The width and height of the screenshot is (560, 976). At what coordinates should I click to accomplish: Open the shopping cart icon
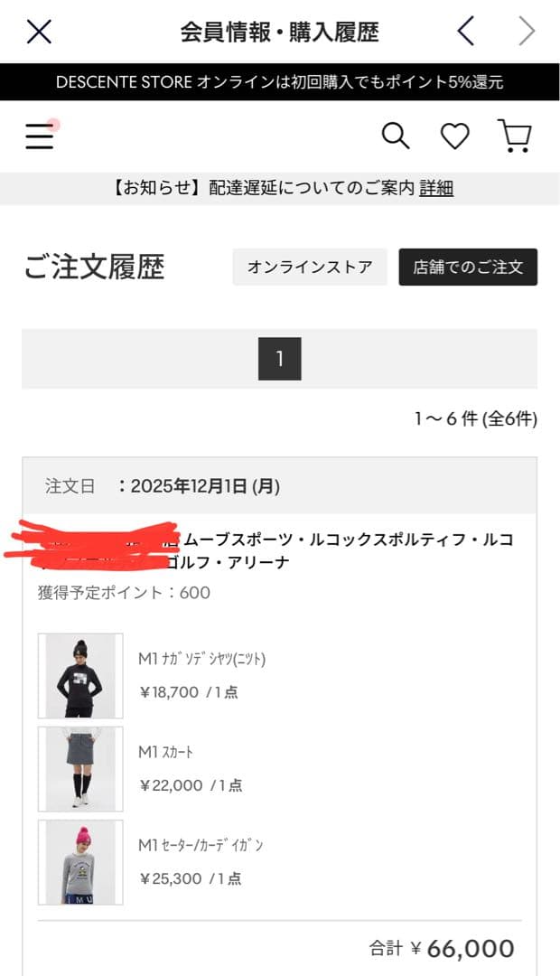tap(515, 136)
